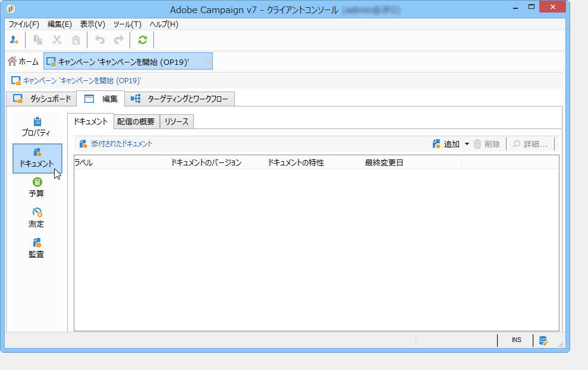The height and width of the screenshot is (370, 588).
Task: Switch to the リソース sub-tab
Action: tap(177, 121)
